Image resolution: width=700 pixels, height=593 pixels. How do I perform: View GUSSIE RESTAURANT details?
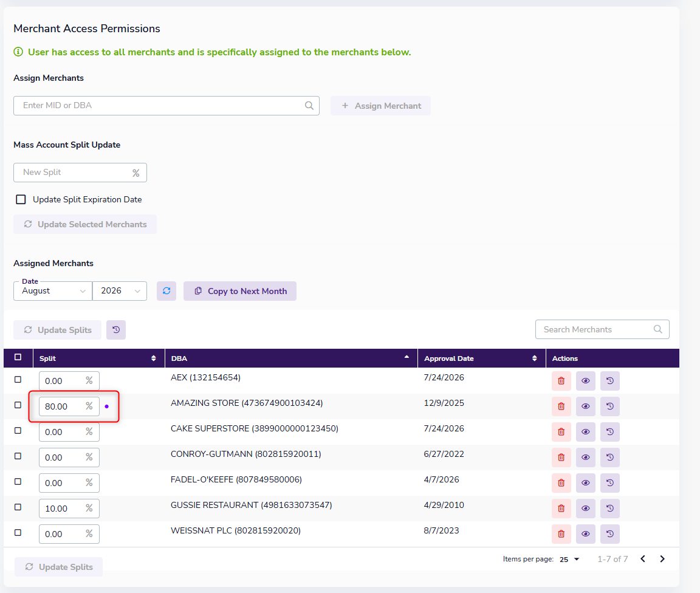[x=585, y=508]
